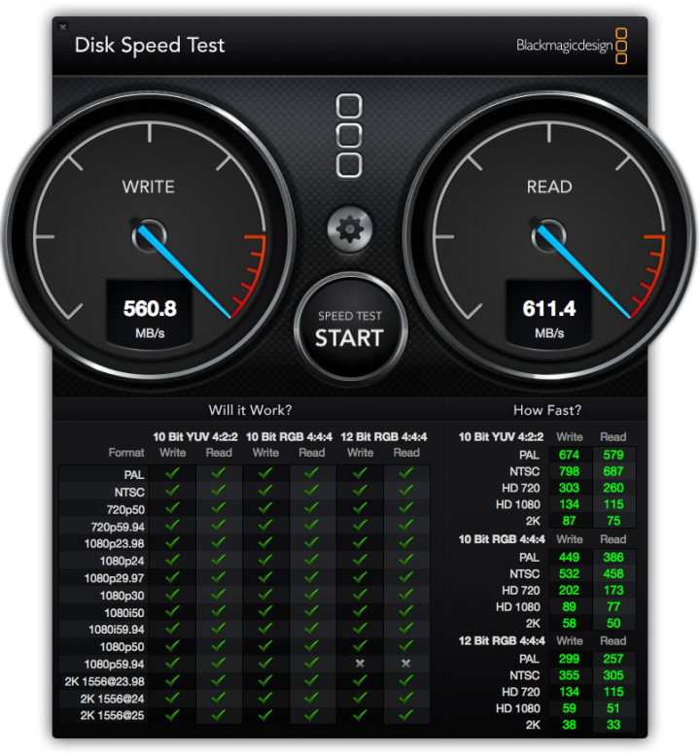This screenshot has width=700, height=755.
Task: Click YUV HD 720 read value 260
Action: click(x=613, y=488)
